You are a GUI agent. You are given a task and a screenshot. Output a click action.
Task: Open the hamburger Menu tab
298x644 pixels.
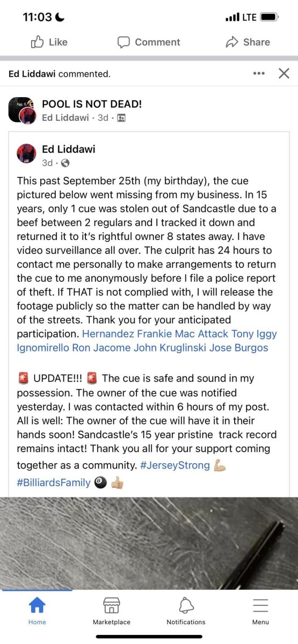click(260, 611)
